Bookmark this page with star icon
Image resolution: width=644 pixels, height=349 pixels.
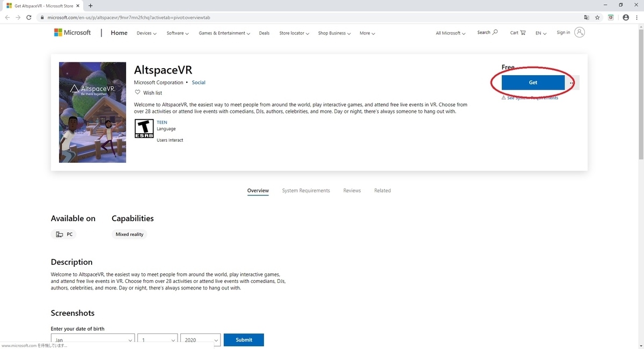(x=597, y=17)
